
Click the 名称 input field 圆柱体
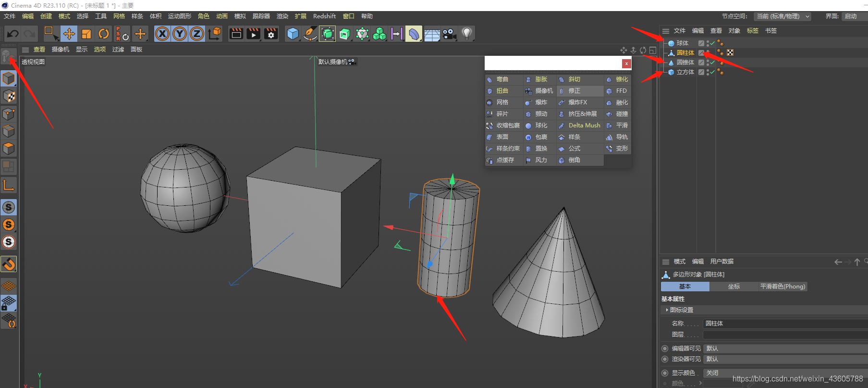click(785, 324)
